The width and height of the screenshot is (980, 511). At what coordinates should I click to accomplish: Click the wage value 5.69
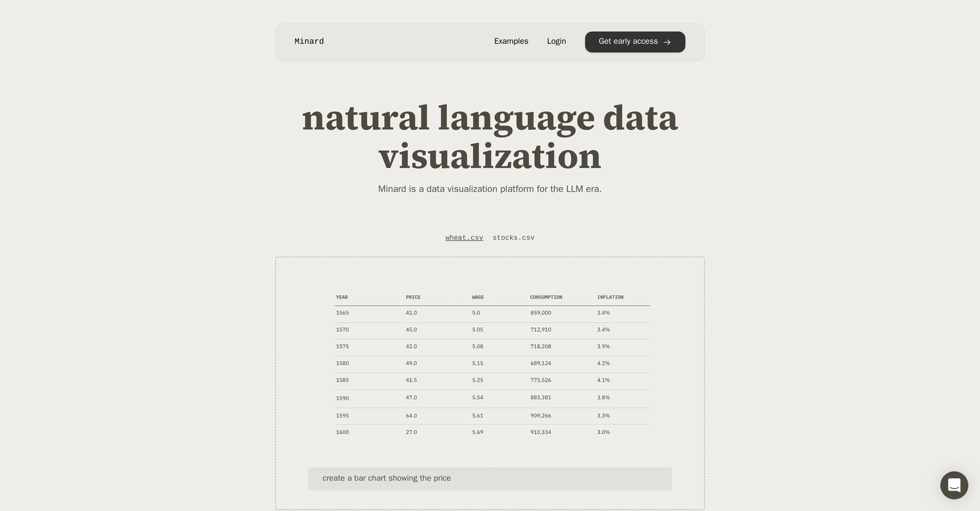[478, 433]
